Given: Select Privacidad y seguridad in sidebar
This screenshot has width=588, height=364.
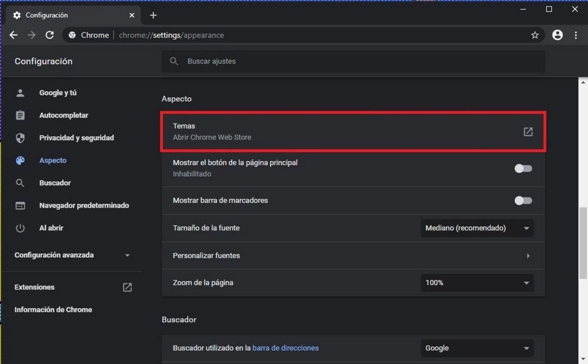Looking at the screenshot, I should click(x=76, y=138).
